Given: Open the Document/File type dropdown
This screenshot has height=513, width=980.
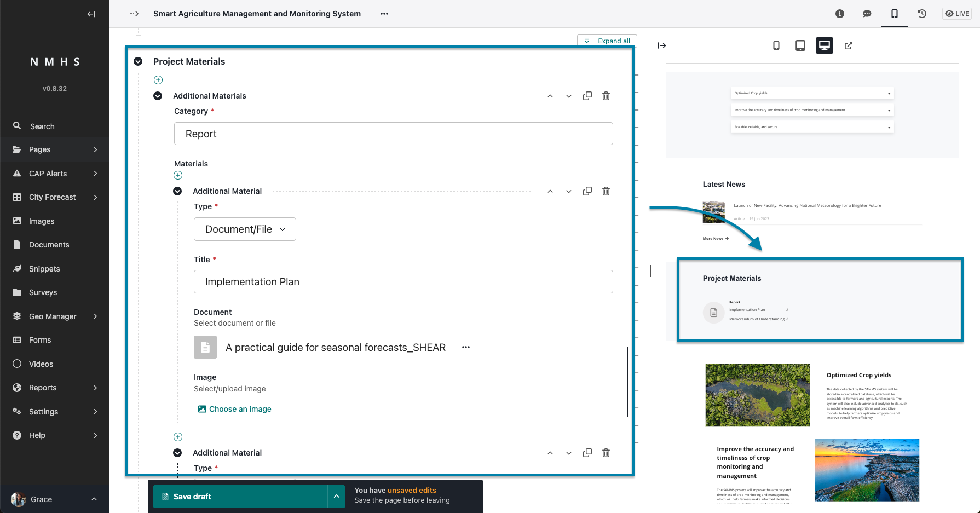Looking at the screenshot, I should coord(245,229).
